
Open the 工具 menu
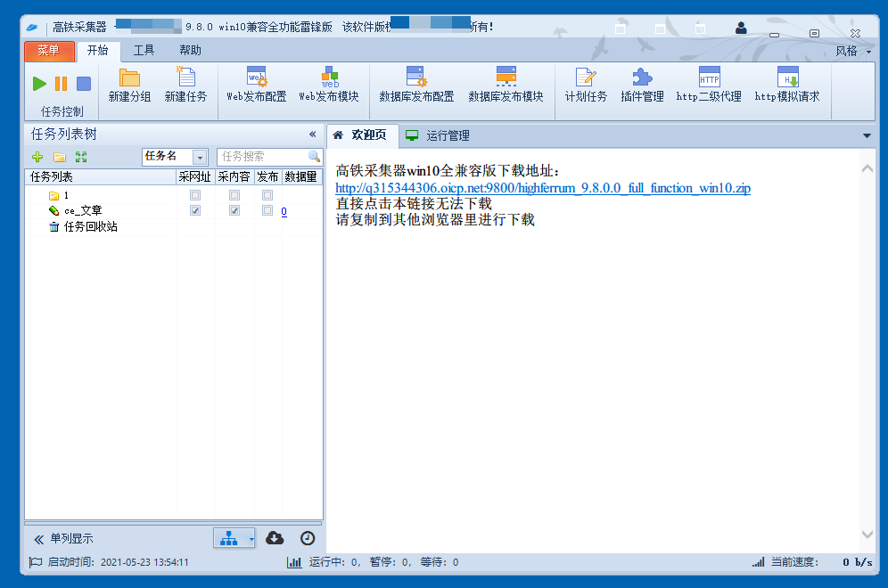pyautogui.click(x=144, y=51)
